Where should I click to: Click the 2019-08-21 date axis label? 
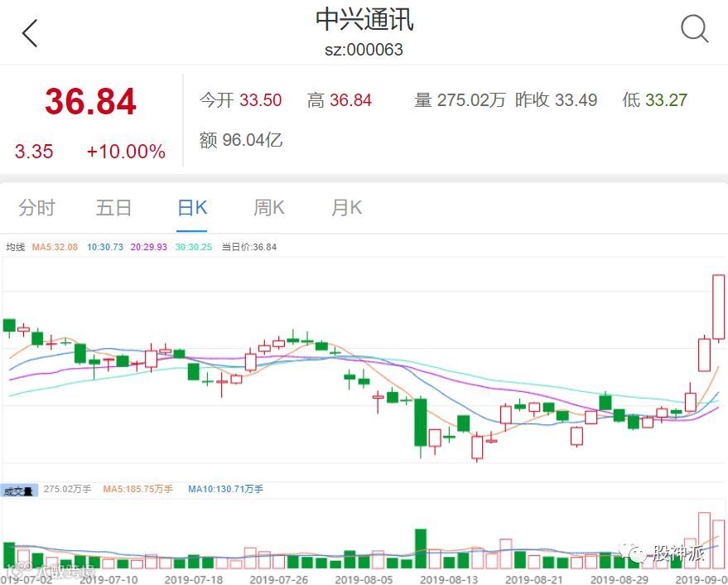click(534, 579)
